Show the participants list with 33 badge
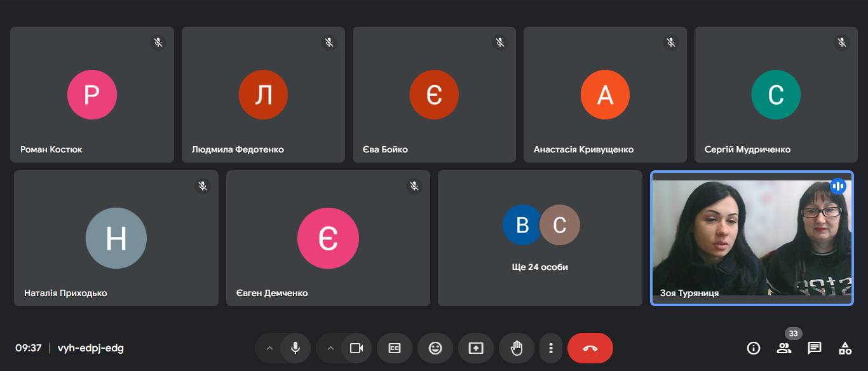 tap(784, 348)
